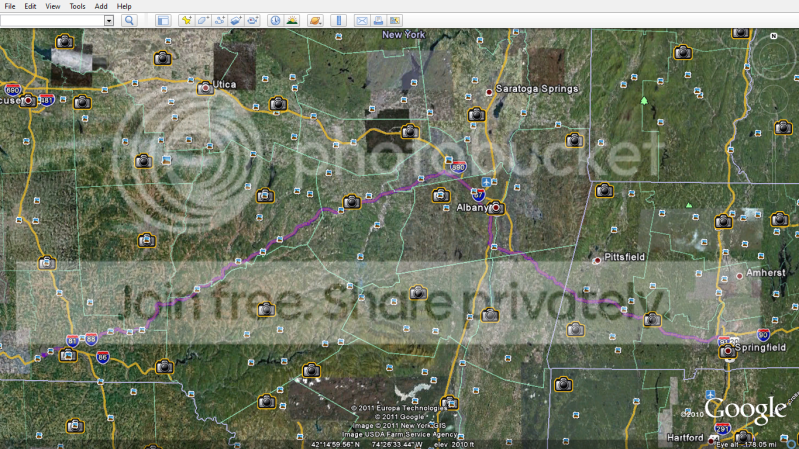Click the Hartford city label
Viewport: 799px width, 449px height.
[685, 437]
